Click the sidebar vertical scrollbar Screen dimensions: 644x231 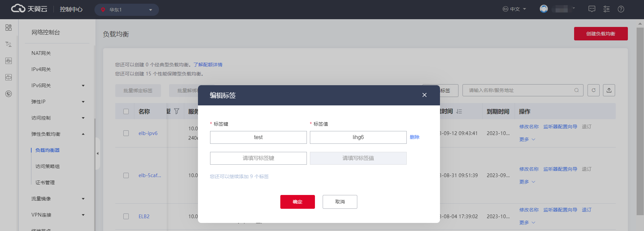point(94,175)
